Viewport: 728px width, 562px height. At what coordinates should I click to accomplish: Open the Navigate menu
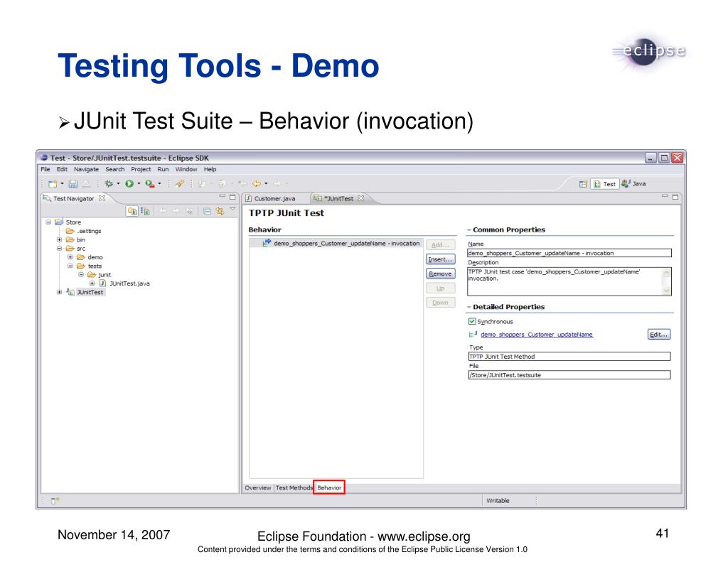86,169
